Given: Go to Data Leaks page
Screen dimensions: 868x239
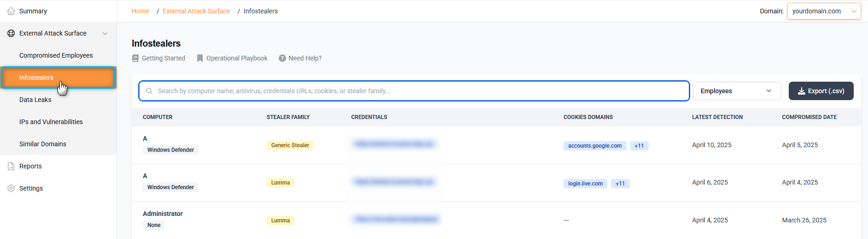Looking at the screenshot, I should click(35, 100).
